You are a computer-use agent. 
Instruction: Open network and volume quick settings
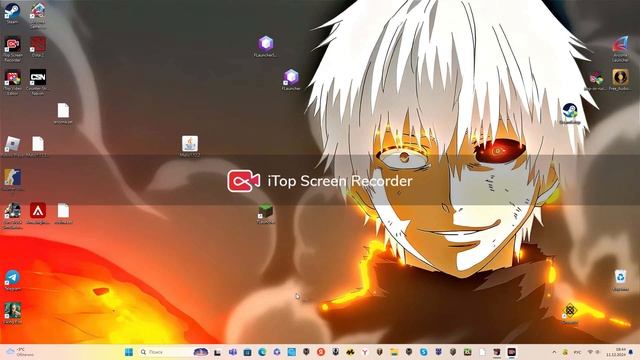click(x=593, y=352)
